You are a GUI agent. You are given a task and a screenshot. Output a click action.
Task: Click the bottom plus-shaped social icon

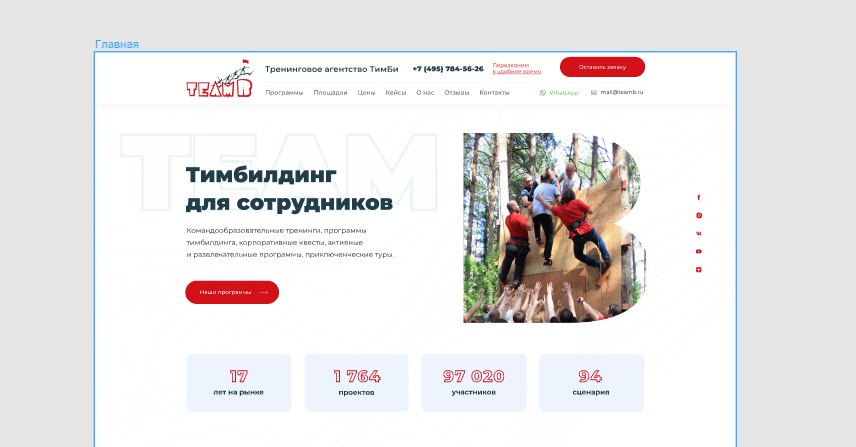(x=699, y=270)
